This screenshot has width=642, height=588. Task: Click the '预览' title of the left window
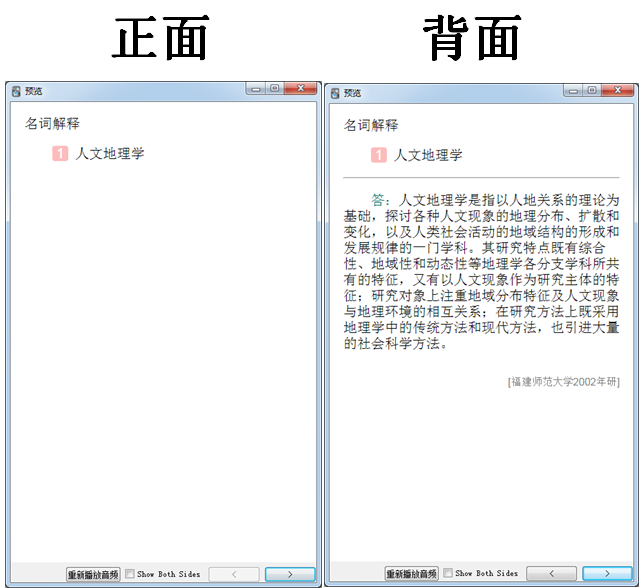point(33,91)
